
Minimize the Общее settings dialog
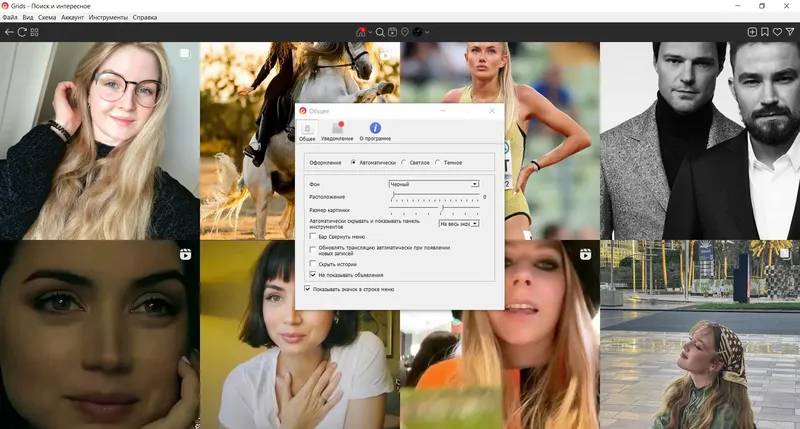[x=443, y=111]
